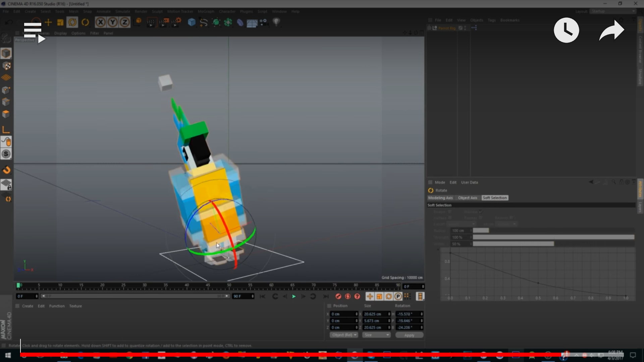Select the active Rotate tool in the top toolbar

[72, 22]
